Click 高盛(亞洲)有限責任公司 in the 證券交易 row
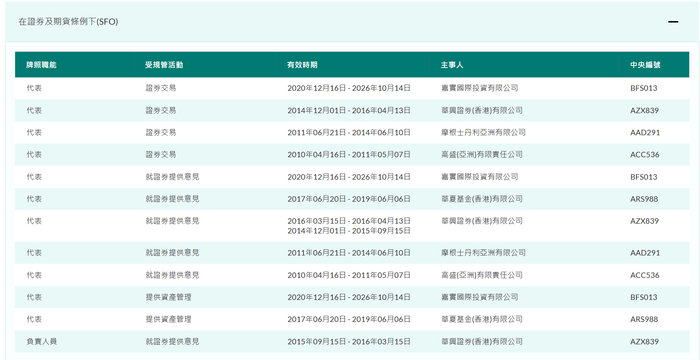This screenshot has width=700, height=360. (481, 155)
